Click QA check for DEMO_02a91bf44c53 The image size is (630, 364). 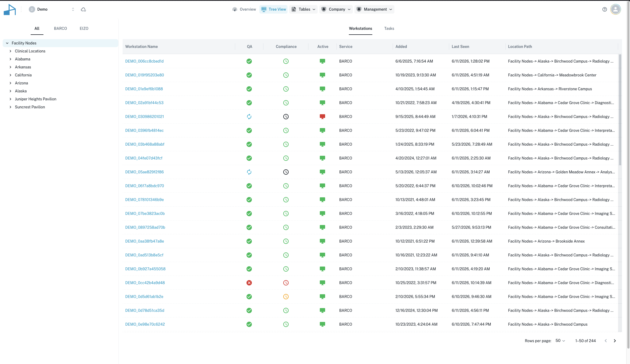249,103
